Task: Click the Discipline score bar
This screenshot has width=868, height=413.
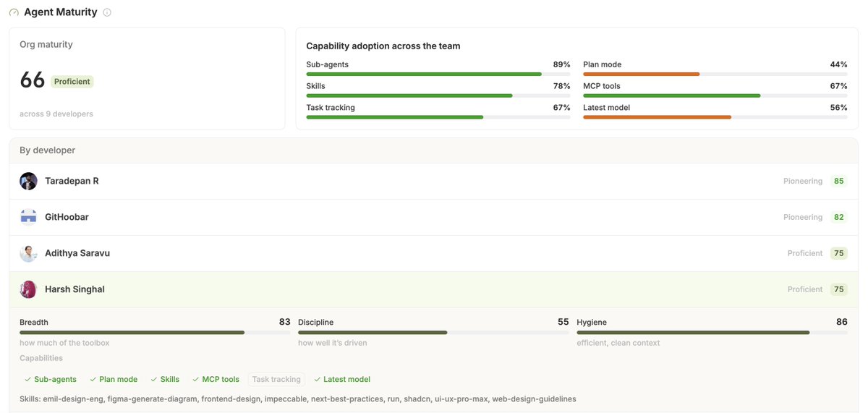Action: (433, 333)
